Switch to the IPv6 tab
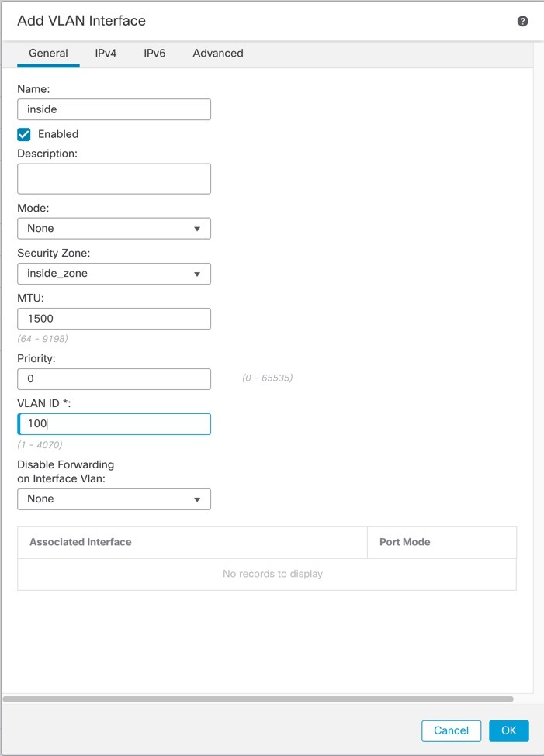 (x=153, y=54)
